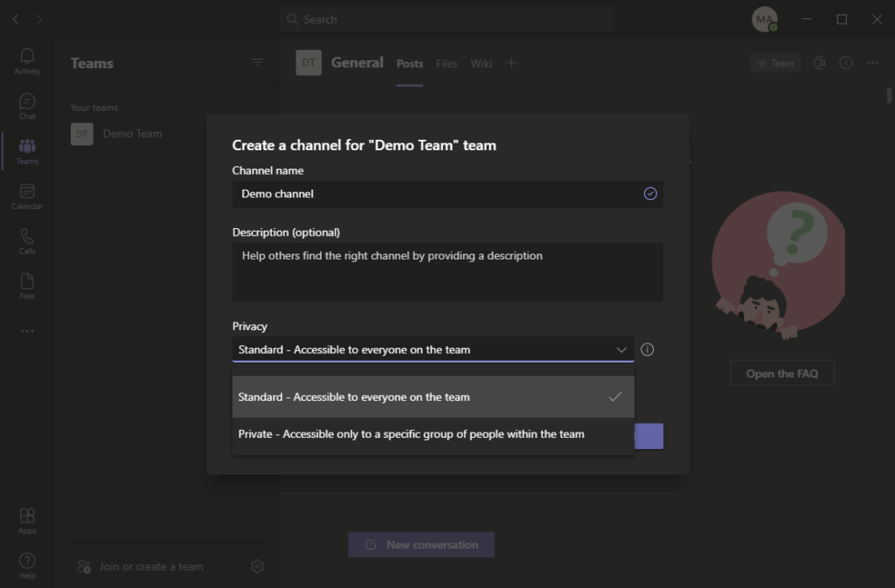Select Standard privacy option
This screenshot has height=588, width=895.
point(434,397)
